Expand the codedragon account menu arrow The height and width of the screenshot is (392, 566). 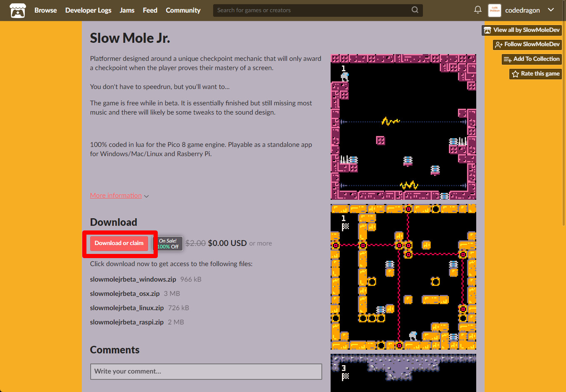[551, 10]
